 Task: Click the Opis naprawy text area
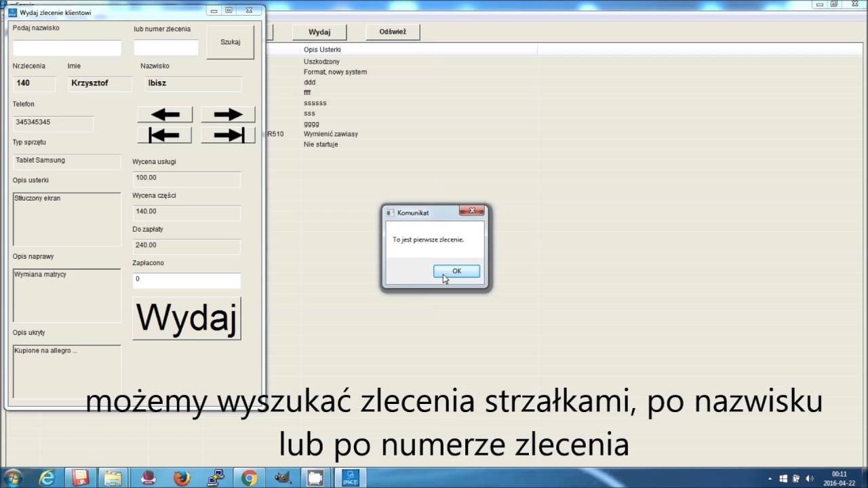[x=67, y=296]
